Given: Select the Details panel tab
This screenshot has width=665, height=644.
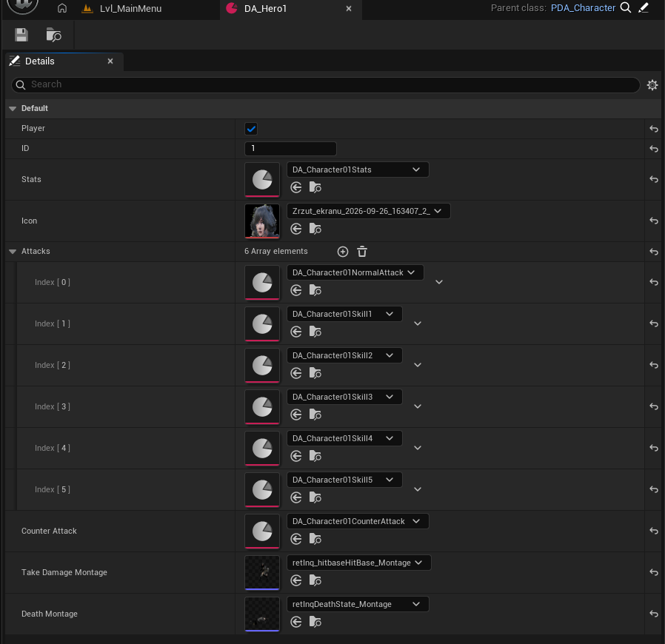Looking at the screenshot, I should (x=64, y=61).
